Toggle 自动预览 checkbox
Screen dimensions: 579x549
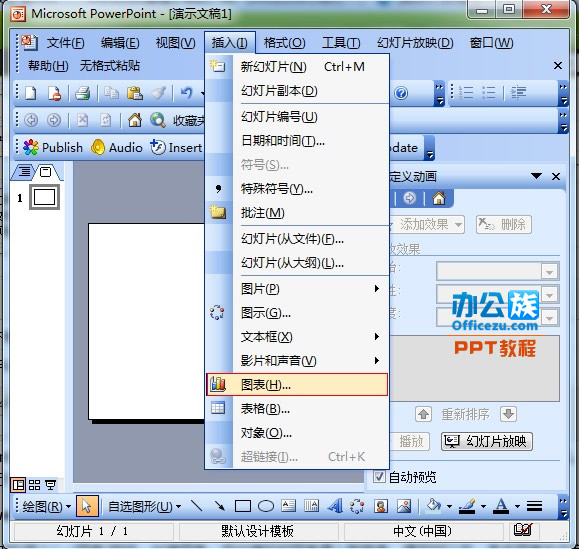(379, 477)
